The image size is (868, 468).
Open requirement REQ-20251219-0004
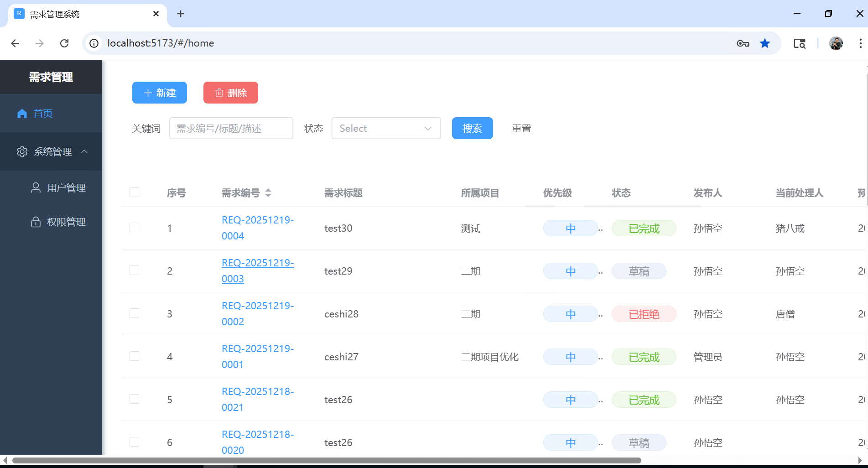[258, 228]
